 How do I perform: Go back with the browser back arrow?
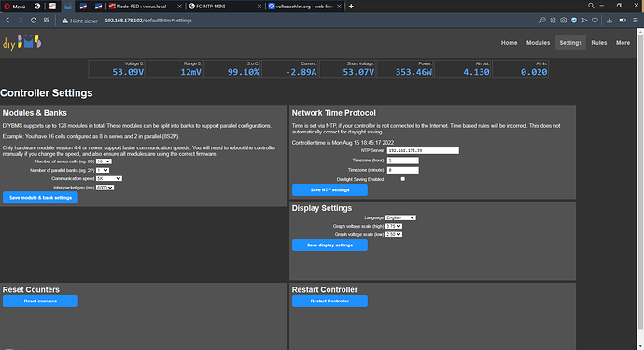(7, 21)
